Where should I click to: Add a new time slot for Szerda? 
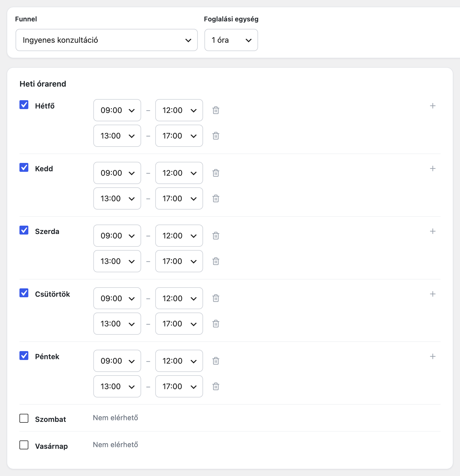(433, 231)
